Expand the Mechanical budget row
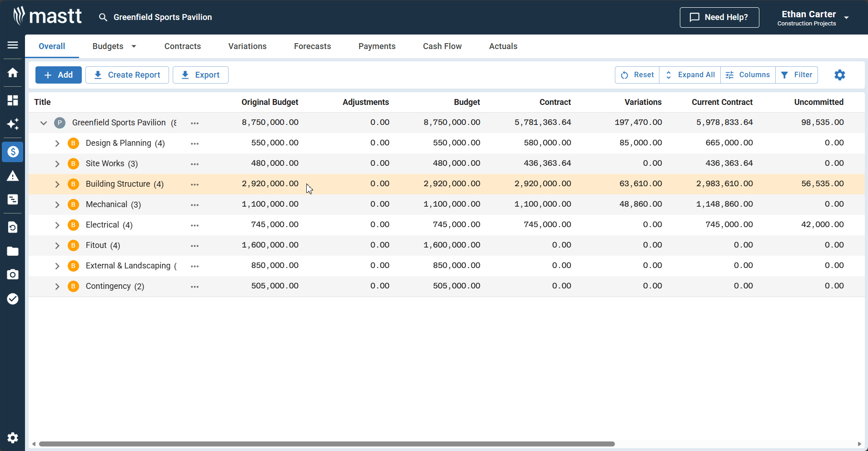868x451 pixels. point(57,204)
